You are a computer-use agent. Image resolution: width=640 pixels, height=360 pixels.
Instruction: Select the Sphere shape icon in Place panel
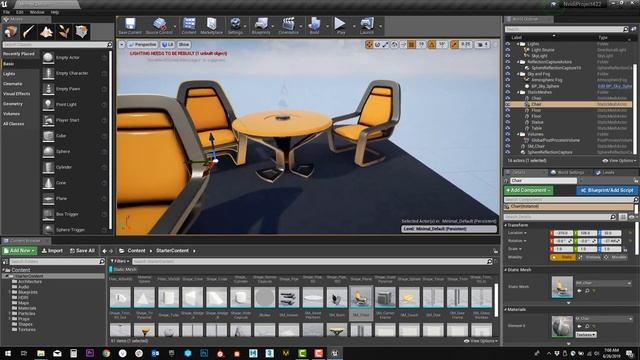click(x=48, y=151)
